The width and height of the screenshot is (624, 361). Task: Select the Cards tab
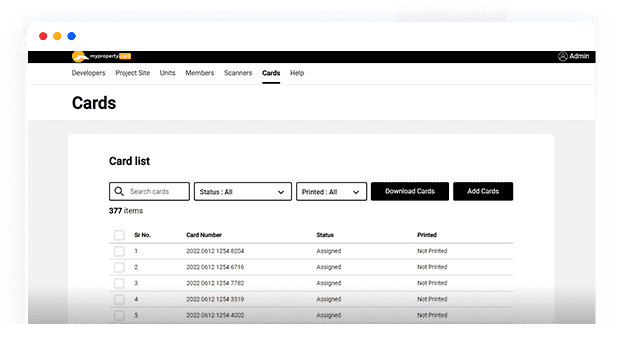pyautogui.click(x=271, y=73)
